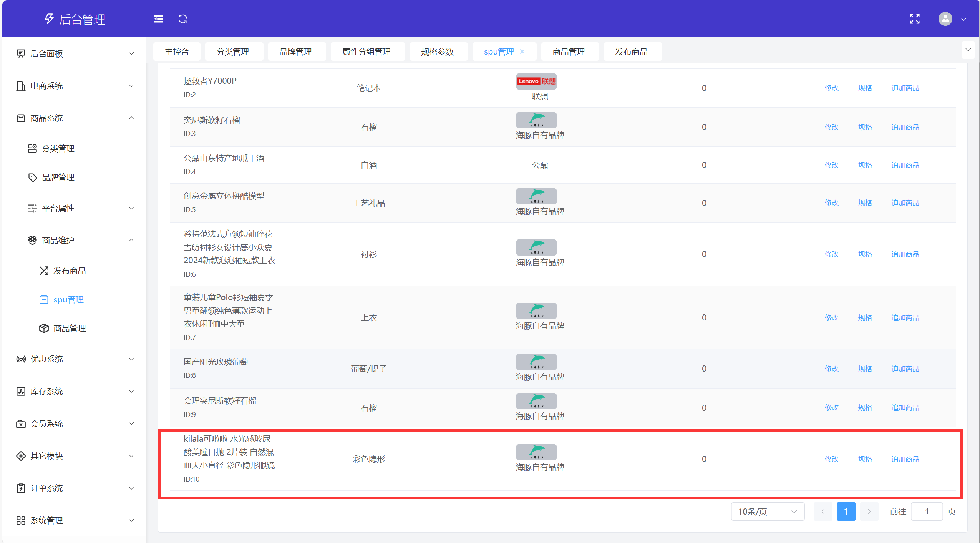Click the Lenovo brand logo thumbnail

pos(536,81)
